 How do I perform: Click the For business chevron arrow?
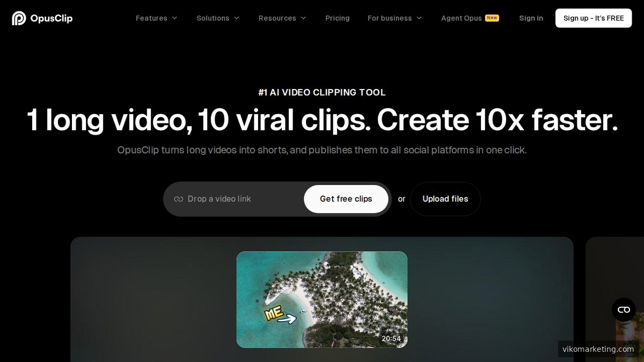tap(420, 18)
